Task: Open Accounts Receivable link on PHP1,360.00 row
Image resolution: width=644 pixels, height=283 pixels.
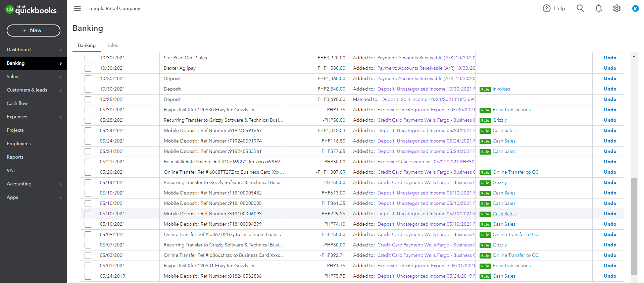Action: point(426,78)
